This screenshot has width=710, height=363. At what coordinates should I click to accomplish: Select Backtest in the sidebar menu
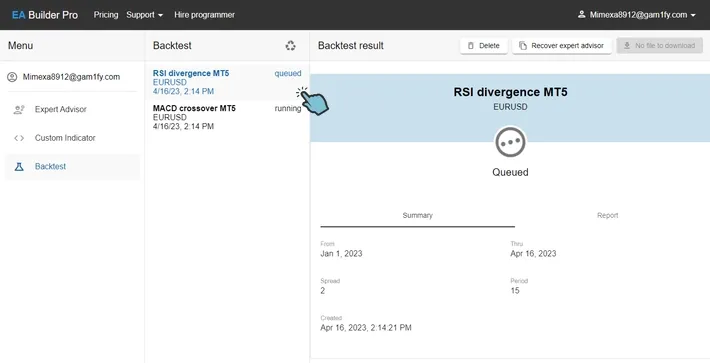coord(72,167)
